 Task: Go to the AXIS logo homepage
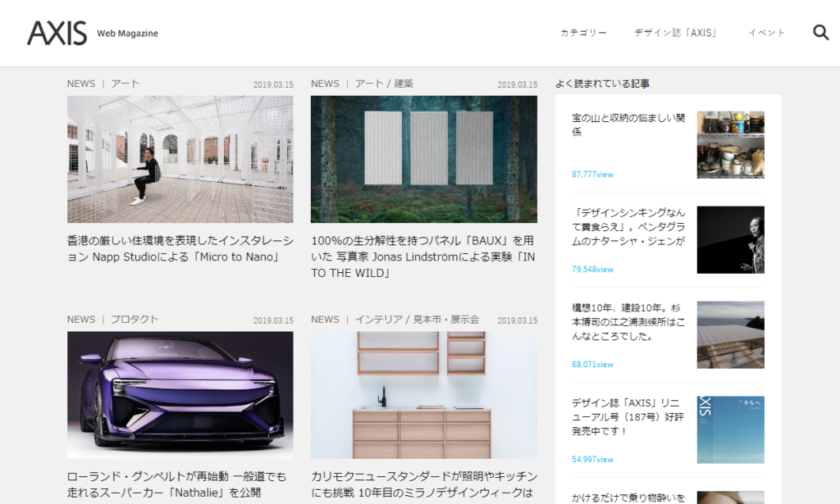tap(57, 33)
